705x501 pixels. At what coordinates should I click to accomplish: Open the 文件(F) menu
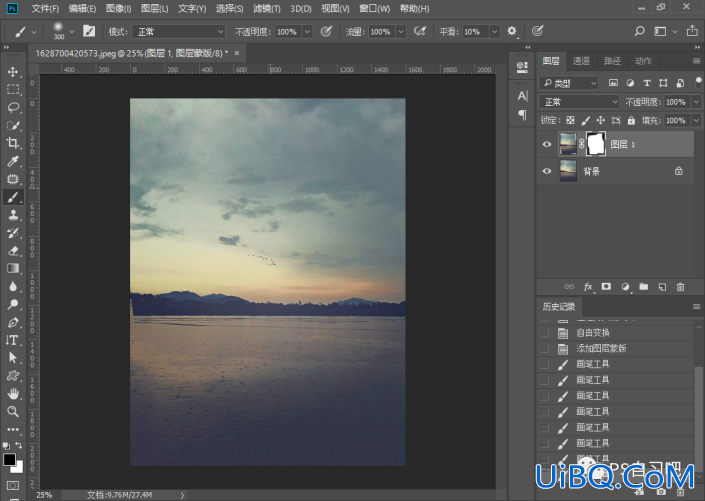[x=45, y=9]
